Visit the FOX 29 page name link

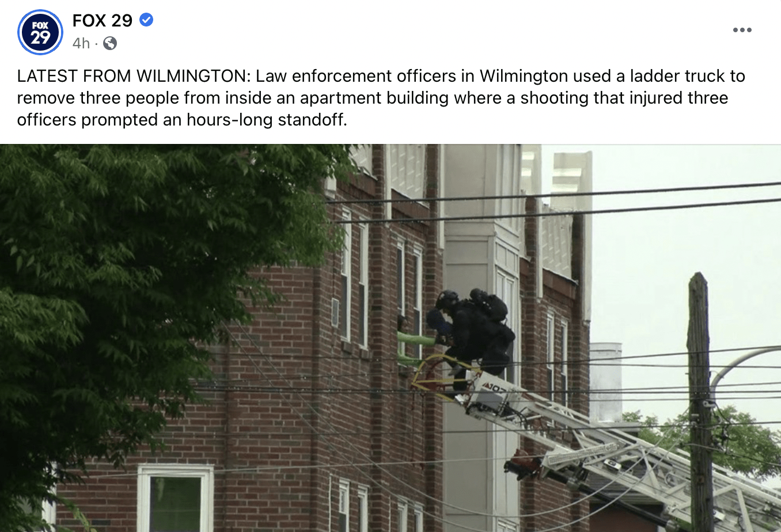pos(103,21)
